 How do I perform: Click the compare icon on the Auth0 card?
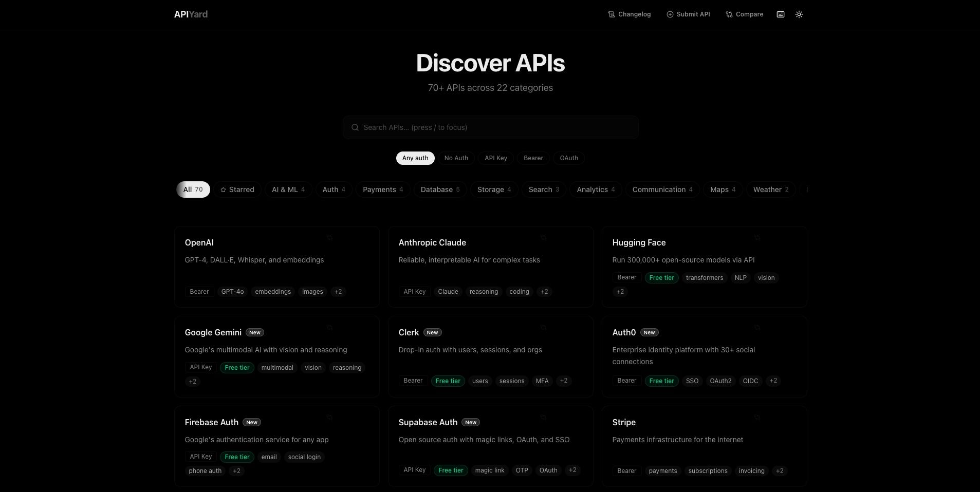[x=757, y=328]
